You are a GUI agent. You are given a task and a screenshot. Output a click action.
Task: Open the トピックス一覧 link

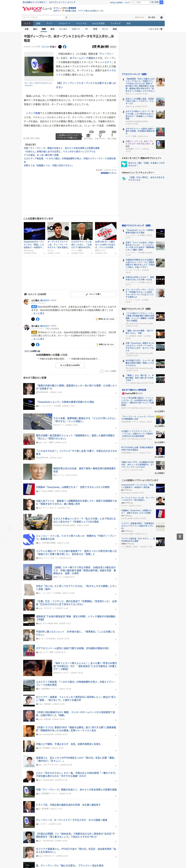(155, 29)
